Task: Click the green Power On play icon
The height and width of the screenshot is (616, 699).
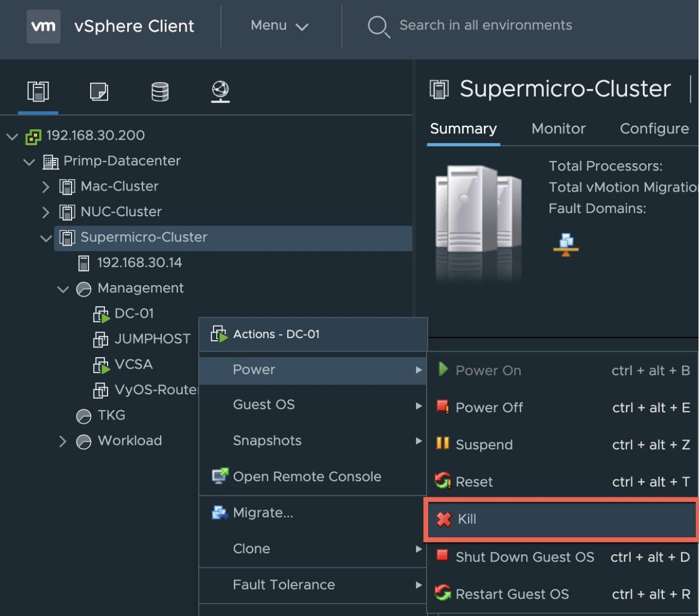Action: (x=443, y=369)
